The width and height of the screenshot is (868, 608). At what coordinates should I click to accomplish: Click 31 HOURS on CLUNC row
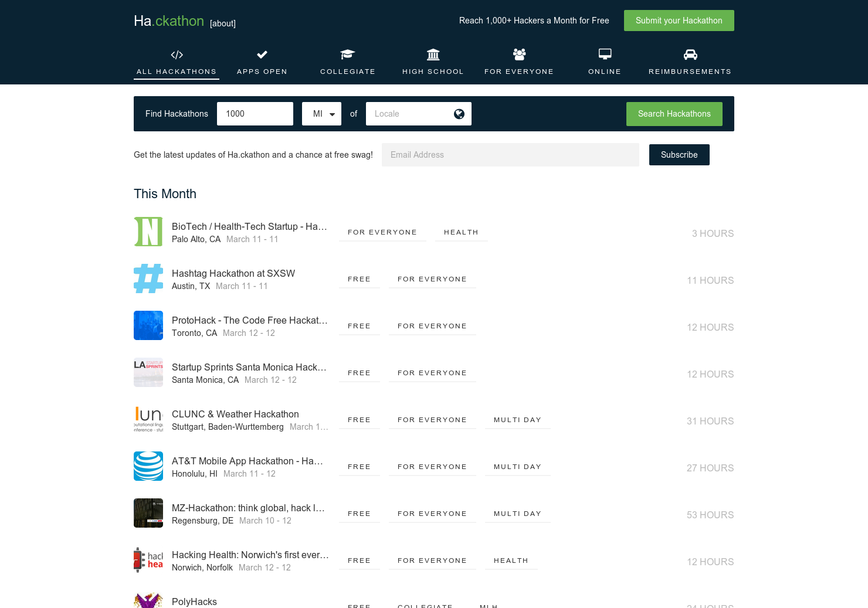coord(710,421)
